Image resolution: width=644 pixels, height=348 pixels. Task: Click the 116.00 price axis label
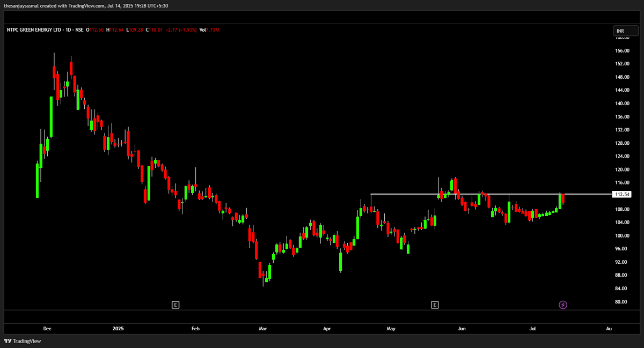click(622, 183)
